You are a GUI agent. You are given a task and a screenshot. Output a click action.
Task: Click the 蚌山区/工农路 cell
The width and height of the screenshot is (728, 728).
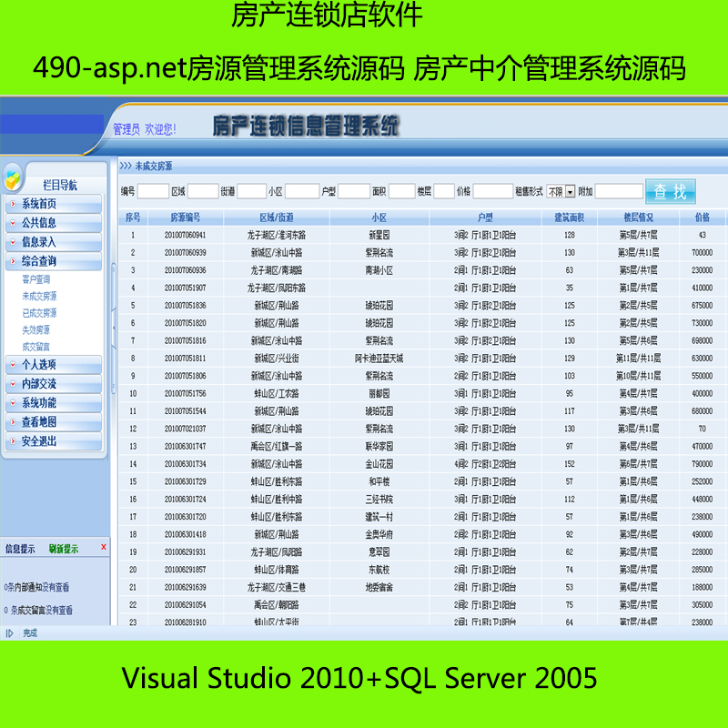tap(277, 394)
